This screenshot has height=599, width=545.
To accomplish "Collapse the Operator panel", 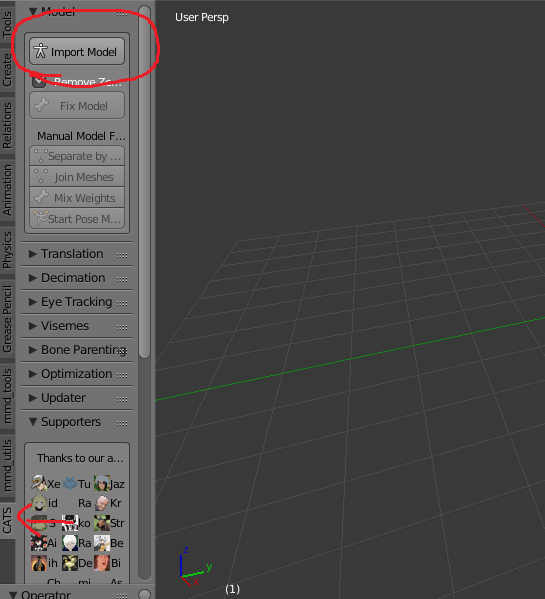I will tap(13, 595).
